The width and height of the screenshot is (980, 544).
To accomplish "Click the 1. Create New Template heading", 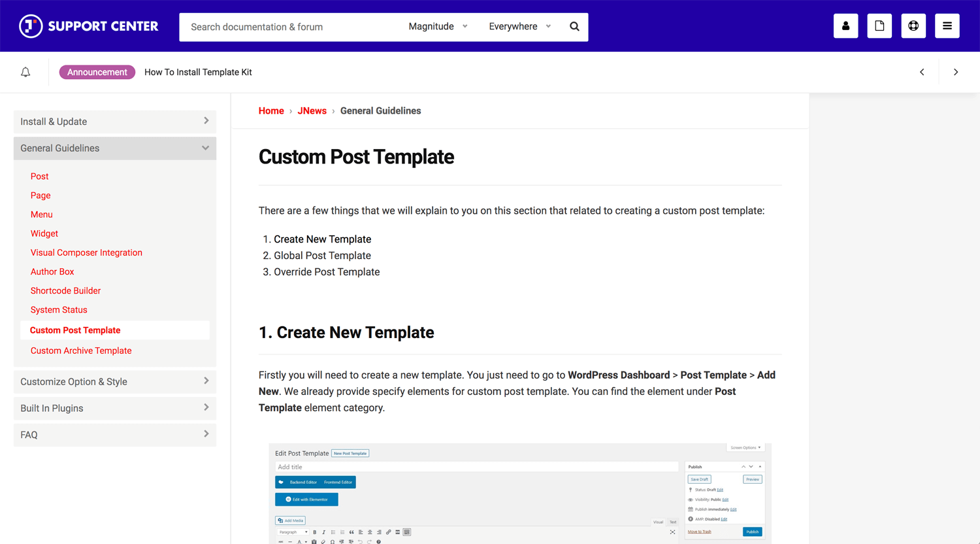I will (346, 332).
